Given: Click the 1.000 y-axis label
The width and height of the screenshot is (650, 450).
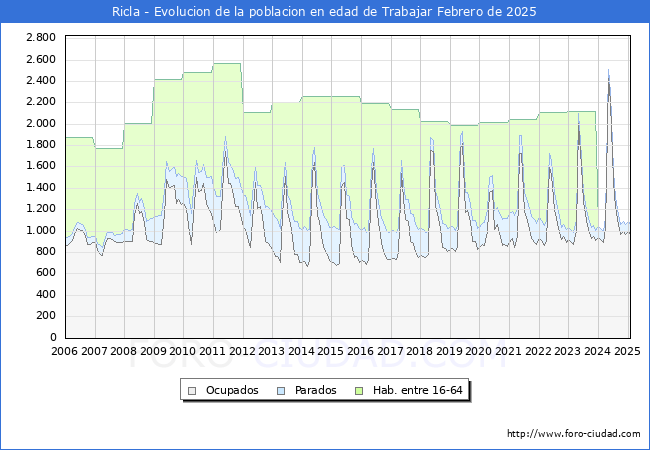Looking at the screenshot, I should [x=41, y=230].
